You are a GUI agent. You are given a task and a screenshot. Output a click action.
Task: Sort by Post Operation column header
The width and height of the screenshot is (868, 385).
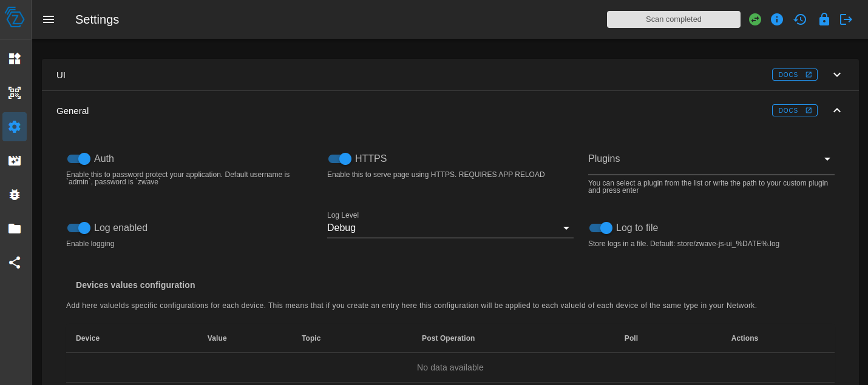448,338
